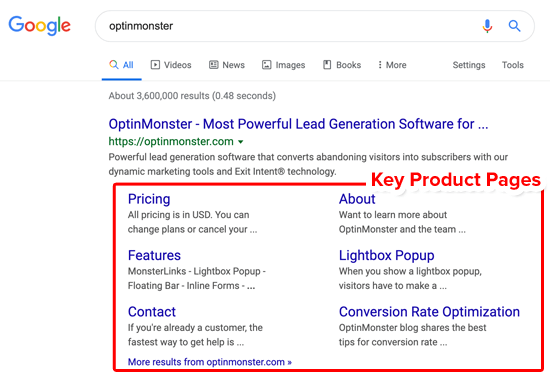550x377 pixels.
Task: Open the About sitelink
Action: pos(357,199)
